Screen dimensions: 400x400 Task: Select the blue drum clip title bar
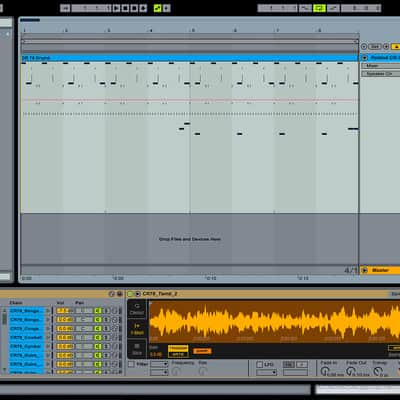point(189,58)
